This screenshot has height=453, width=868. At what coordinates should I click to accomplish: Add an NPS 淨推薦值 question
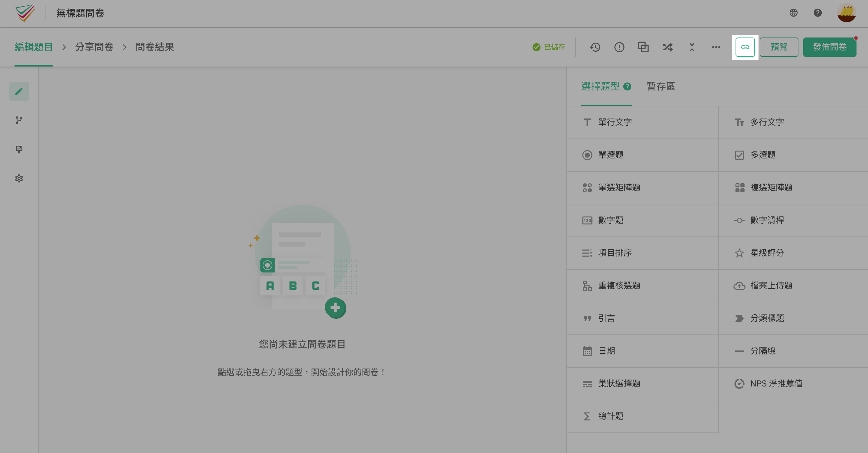[x=793, y=384]
